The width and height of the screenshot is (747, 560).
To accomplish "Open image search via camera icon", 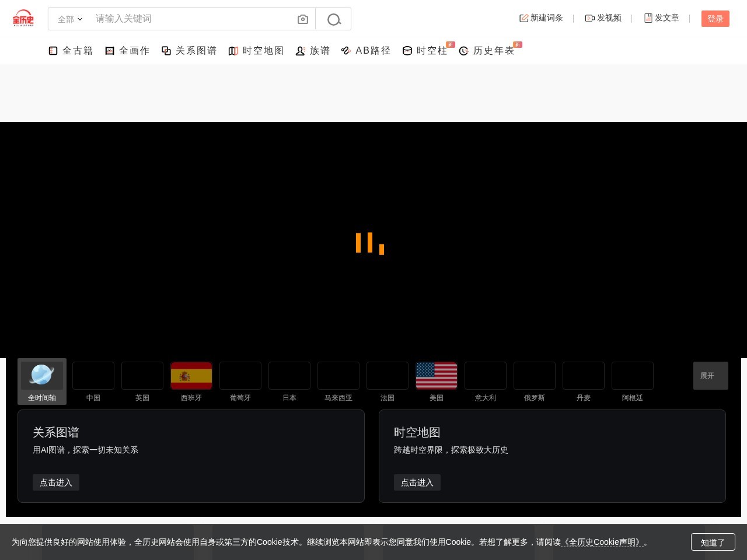I will (x=302, y=19).
